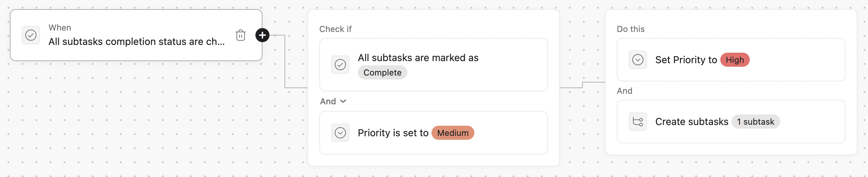The height and width of the screenshot is (177, 868).
Task: Click chevron circle icon beside Priority is set
Action: click(x=340, y=133)
